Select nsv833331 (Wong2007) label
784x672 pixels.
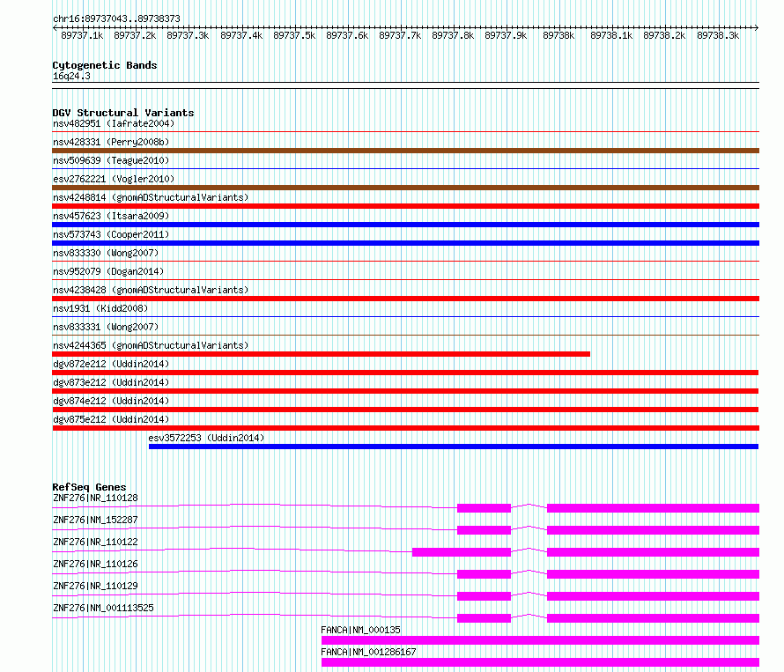106,327
